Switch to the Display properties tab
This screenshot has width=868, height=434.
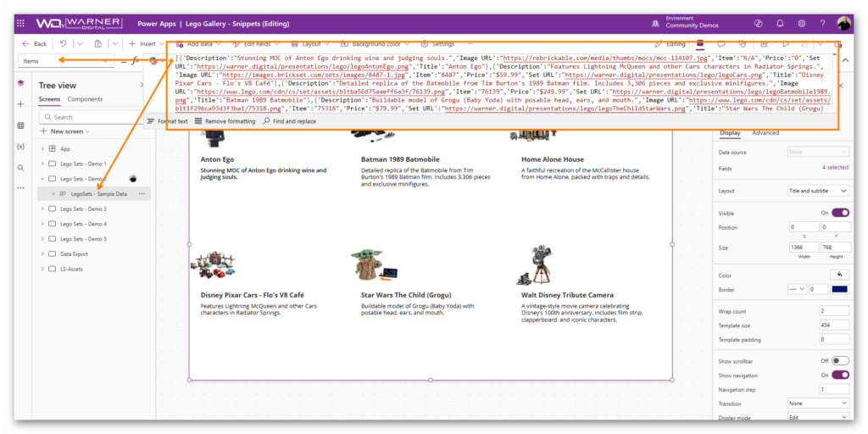[x=730, y=133]
